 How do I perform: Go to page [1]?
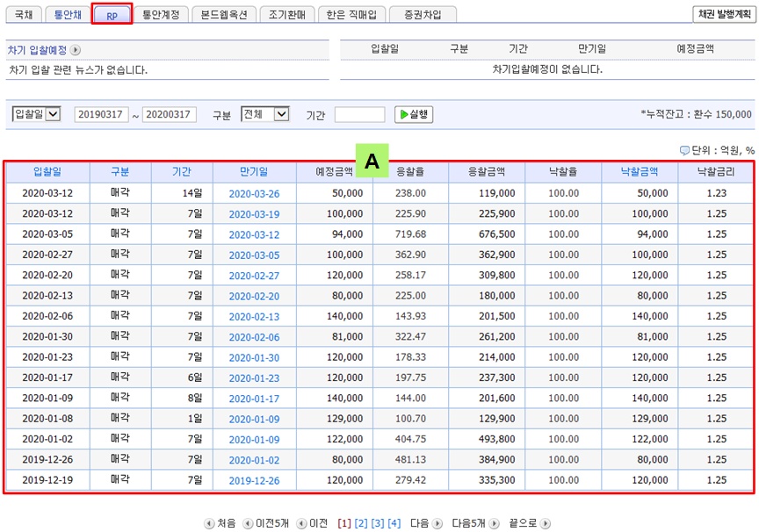coord(344,523)
